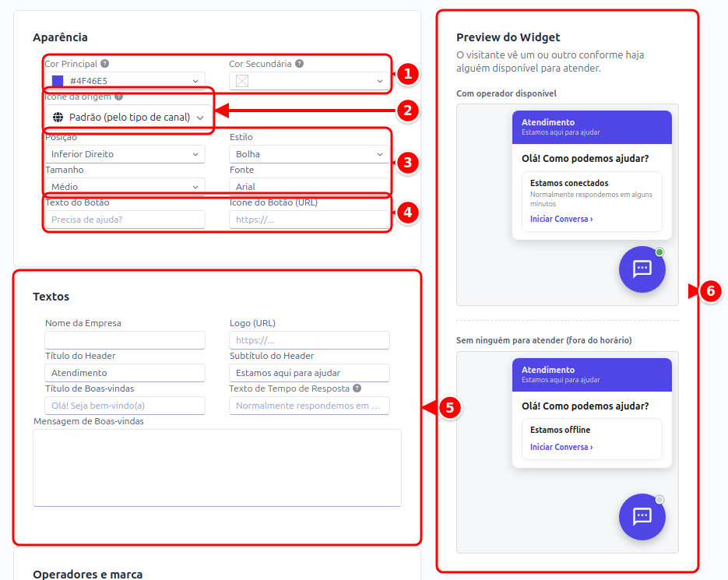Open the Cor Principal color dropdown

tap(125, 81)
